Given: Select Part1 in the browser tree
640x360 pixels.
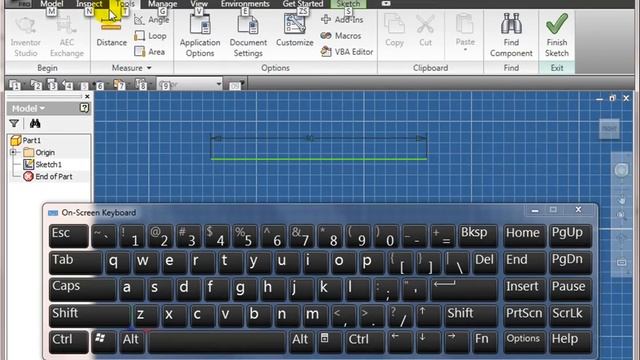Looking at the screenshot, I should coord(26,140).
